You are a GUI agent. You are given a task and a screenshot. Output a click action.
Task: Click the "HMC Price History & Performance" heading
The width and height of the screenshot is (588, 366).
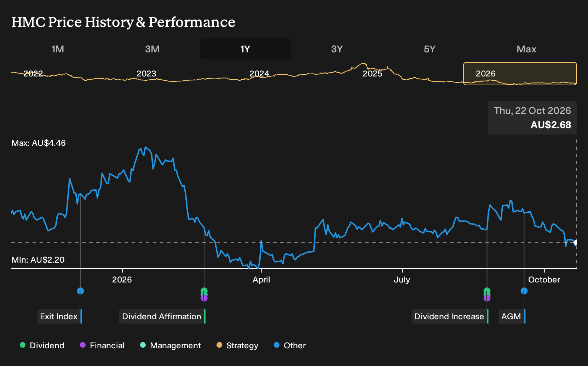(x=123, y=22)
